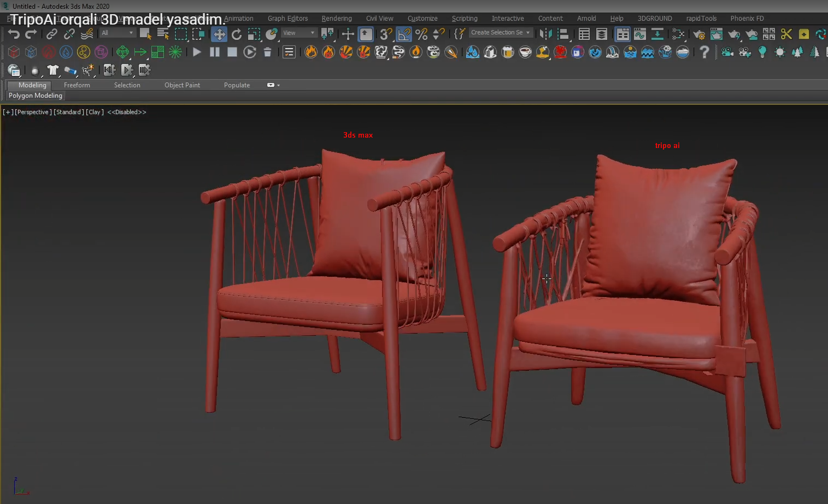Open the selection filter 'All' dropdown
The height and width of the screenshot is (504, 828).
(118, 33)
